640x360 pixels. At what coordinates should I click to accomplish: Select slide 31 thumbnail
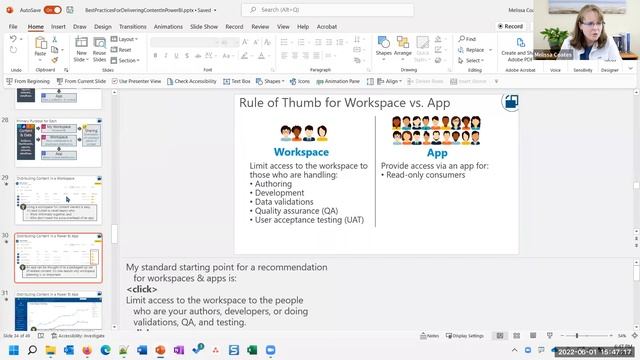pyautogui.click(x=58, y=311)
